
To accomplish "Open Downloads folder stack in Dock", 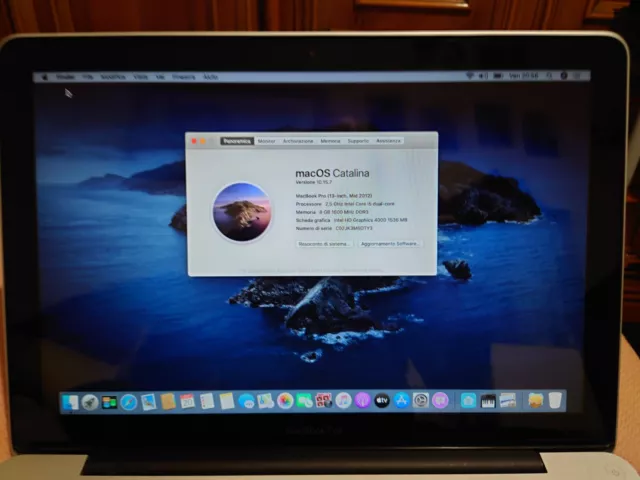I will pos(536,401).
